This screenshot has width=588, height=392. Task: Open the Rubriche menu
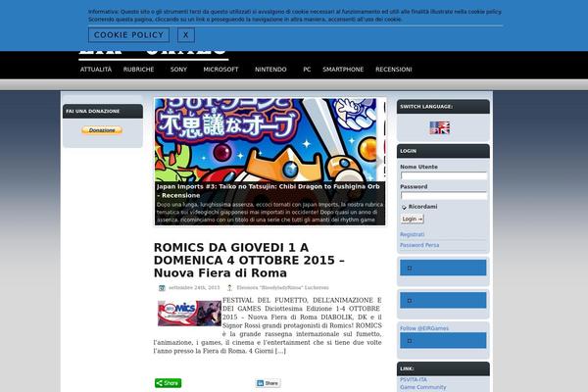tap(139, 70)
